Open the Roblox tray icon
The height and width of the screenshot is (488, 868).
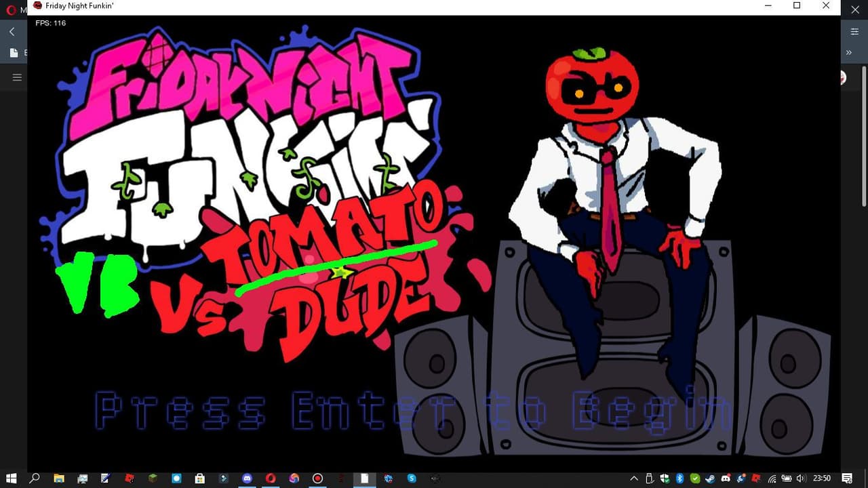pos(756,479)
